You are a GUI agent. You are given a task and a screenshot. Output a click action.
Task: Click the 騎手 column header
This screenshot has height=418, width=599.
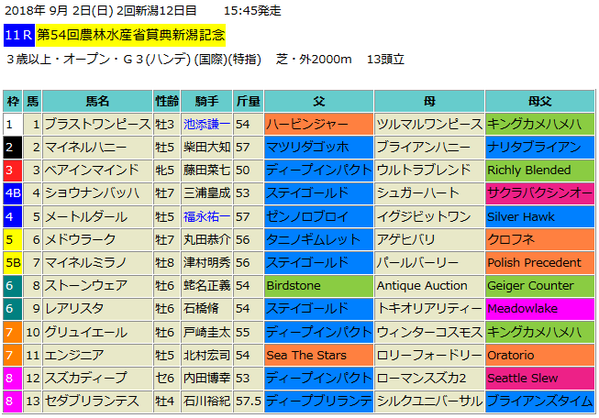(207, 101)
